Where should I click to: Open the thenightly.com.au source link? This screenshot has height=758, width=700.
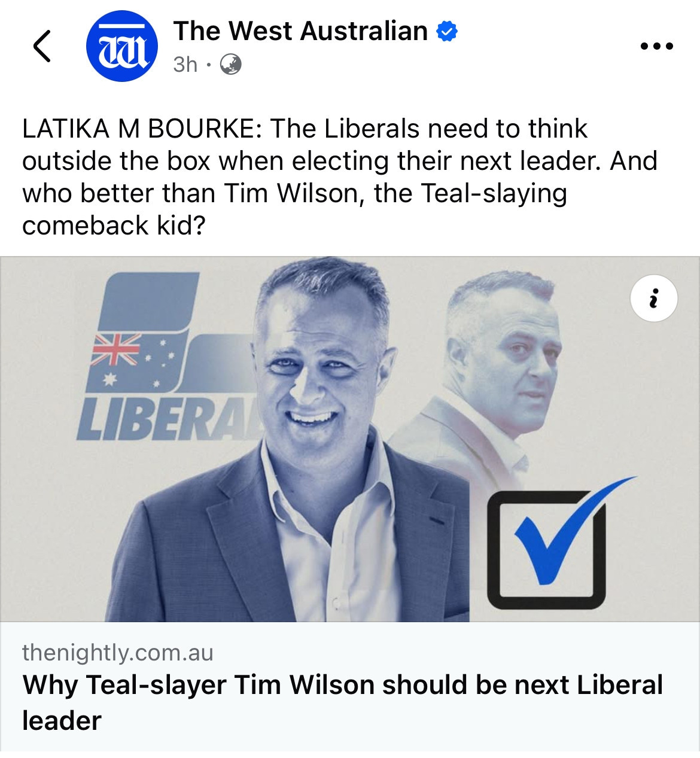click(x=118, y=652)
